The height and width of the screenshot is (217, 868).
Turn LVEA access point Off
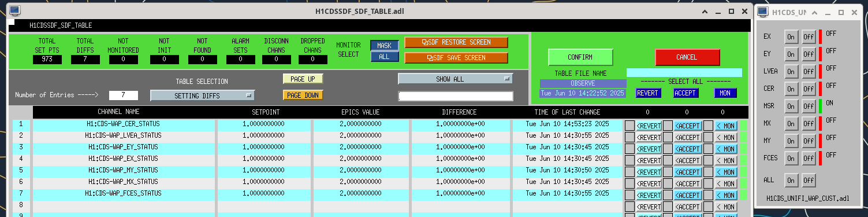click(809, 72)
